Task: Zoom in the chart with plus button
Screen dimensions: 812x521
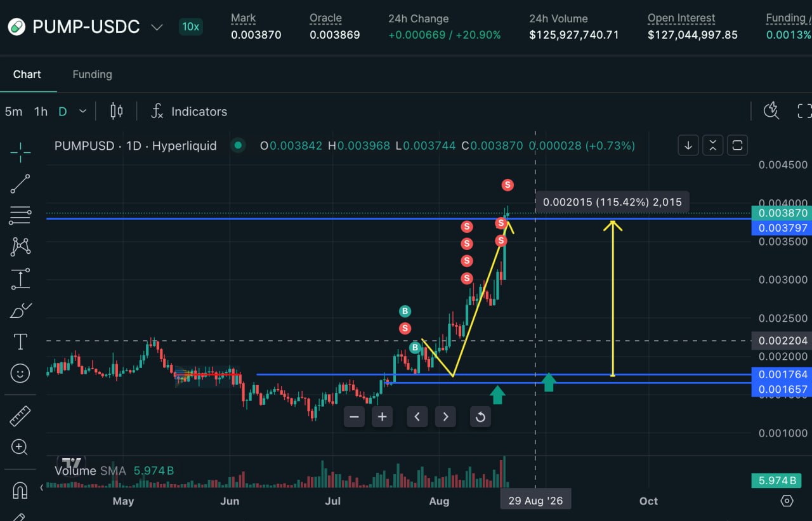Action: [x=383, y=417]
